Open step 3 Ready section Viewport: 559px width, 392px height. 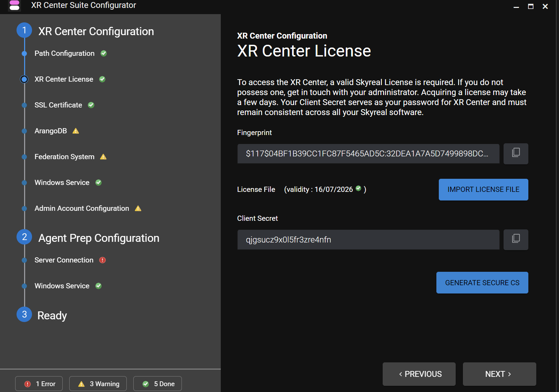pyautogui.click(x=52, y=315)
